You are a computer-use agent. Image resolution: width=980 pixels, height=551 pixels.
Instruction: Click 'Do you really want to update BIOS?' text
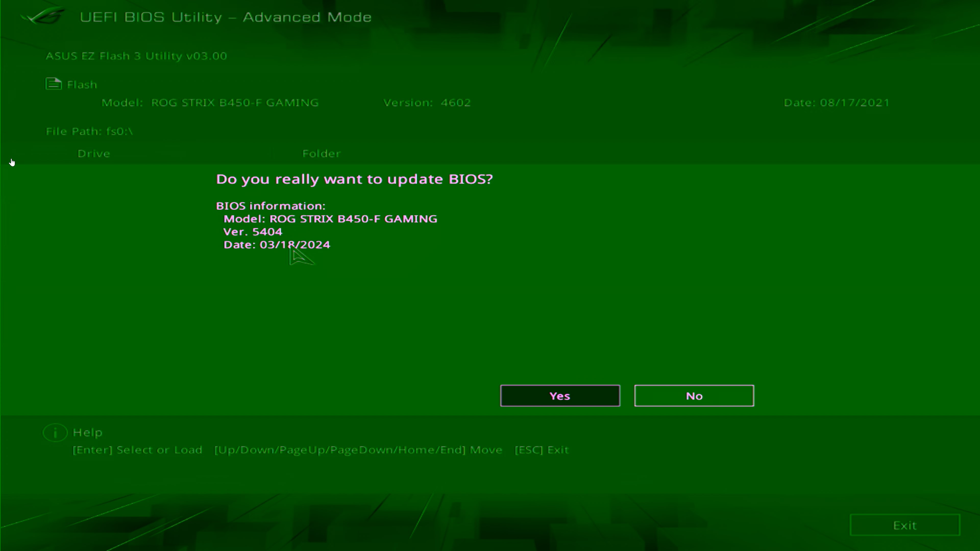point(354,179)
